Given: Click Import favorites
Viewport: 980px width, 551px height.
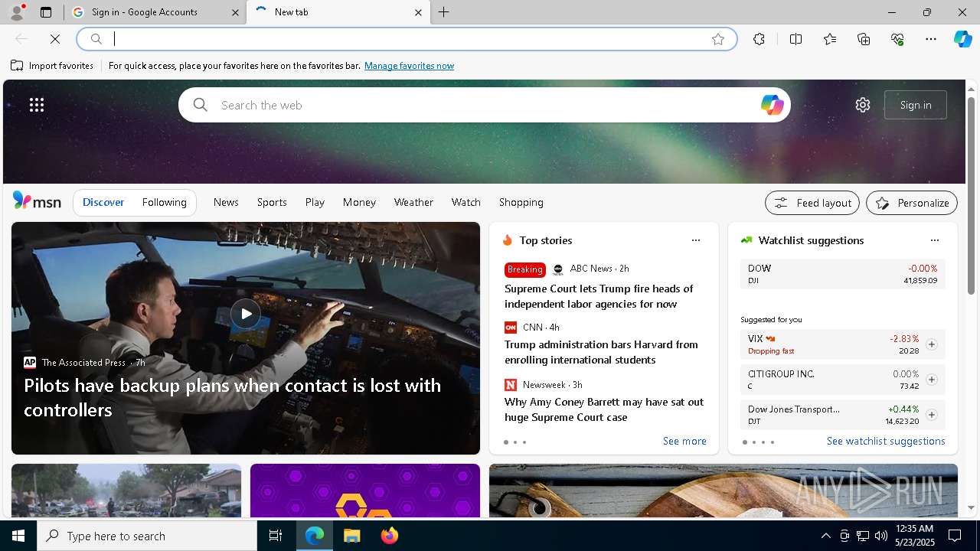Looking at the screenshot, I should pos(52,66).
